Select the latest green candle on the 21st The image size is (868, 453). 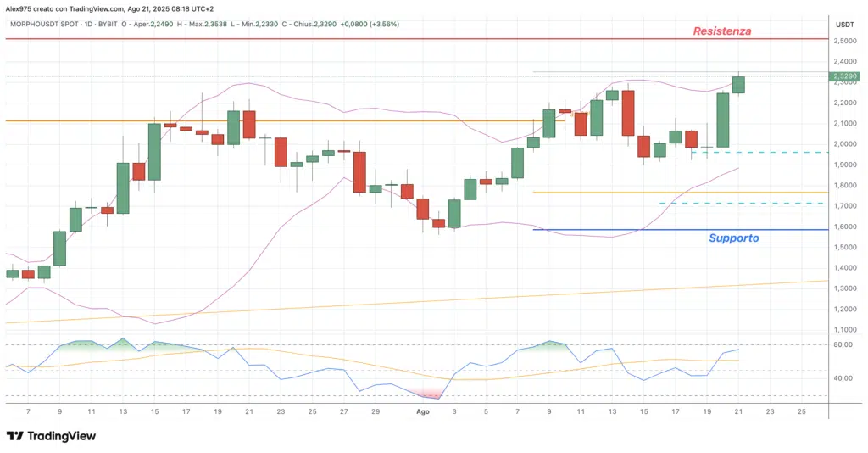coord(738,84)
